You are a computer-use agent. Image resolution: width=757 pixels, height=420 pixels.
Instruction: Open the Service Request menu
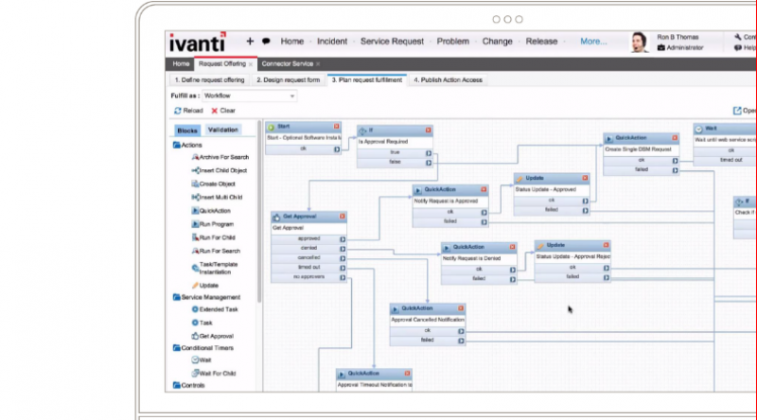[392, 42]
